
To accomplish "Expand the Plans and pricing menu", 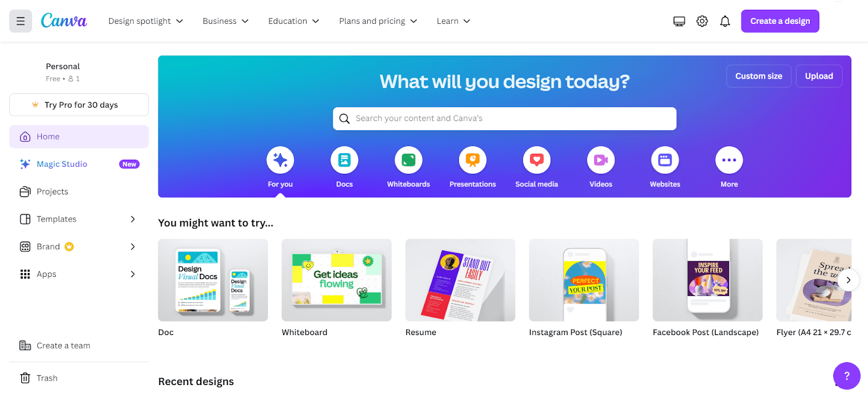I will [x=378, y=21].
